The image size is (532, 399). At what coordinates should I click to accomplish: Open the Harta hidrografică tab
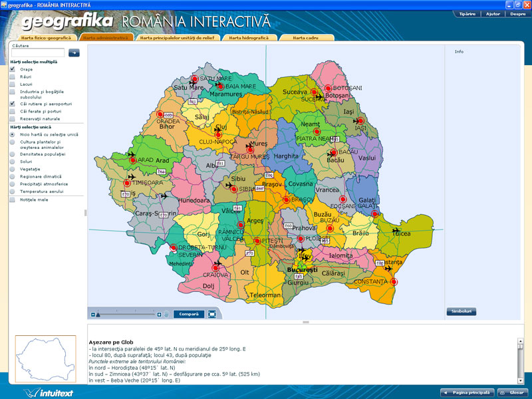[x=249, y=38]
